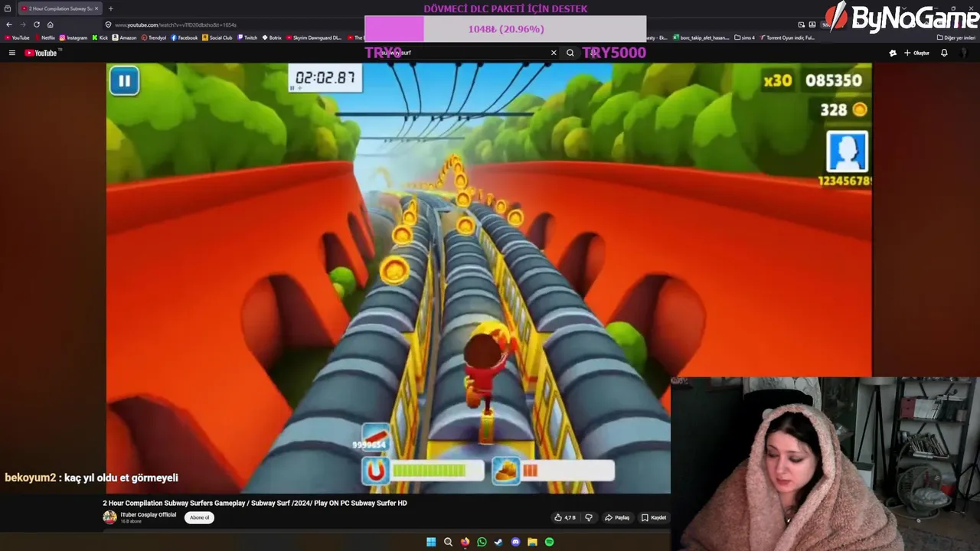
Task: Click the Abone ol subscribe button
Action: pos(199,517)
